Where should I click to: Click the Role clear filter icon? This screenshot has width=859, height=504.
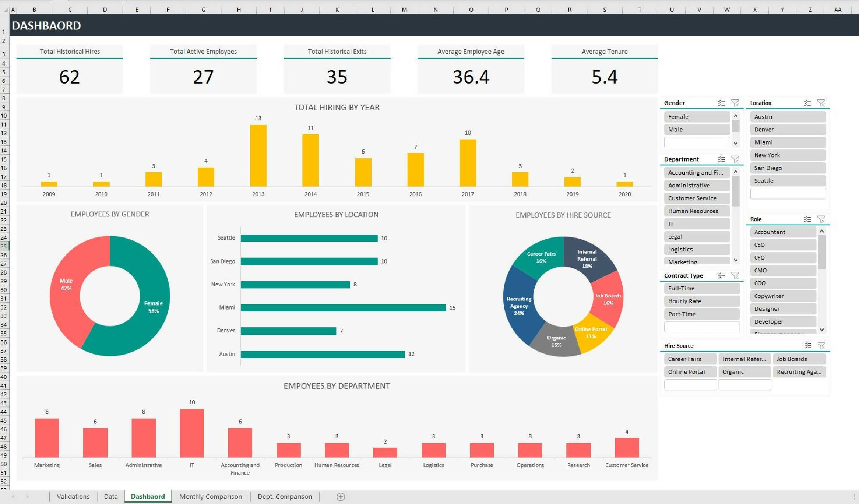(822, 218)
